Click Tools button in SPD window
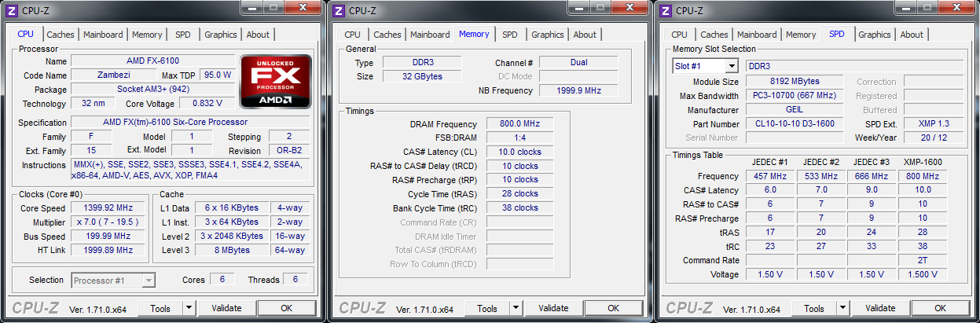980x323 pixels. [814, 308]
